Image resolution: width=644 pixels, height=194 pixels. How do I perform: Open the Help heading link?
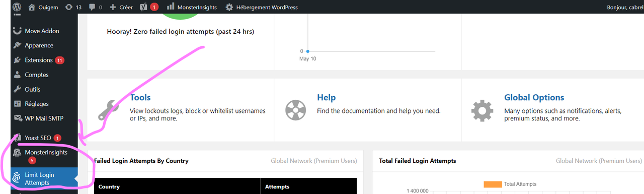coord(326,97)
